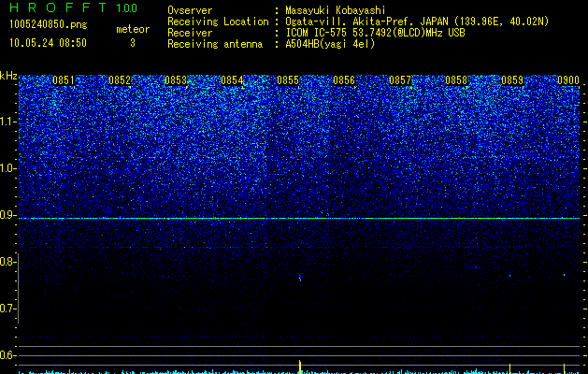Click the meteor echo dot near 0859

[x=510, y=276]
